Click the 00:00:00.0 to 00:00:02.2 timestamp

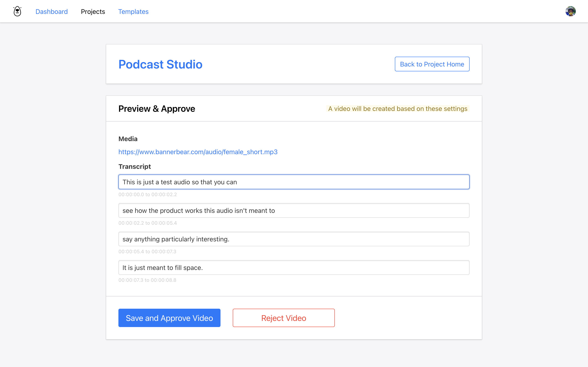(x=147, y=195)
